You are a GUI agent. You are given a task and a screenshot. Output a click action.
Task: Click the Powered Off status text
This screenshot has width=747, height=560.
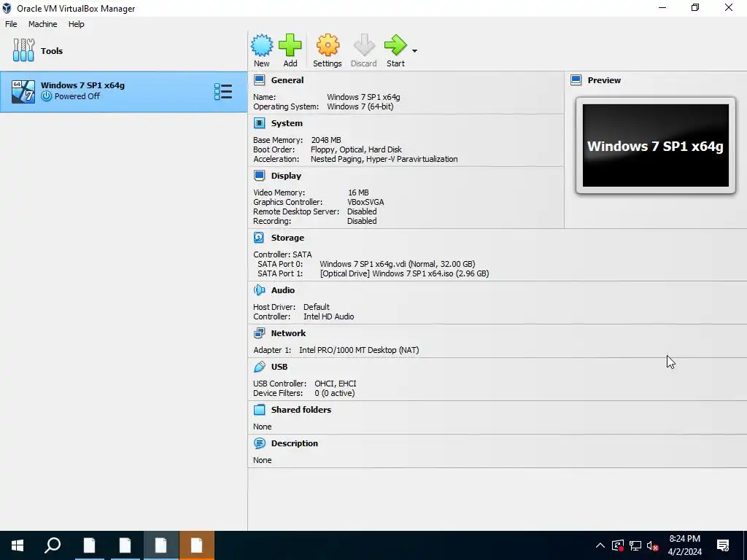[77, 96]
